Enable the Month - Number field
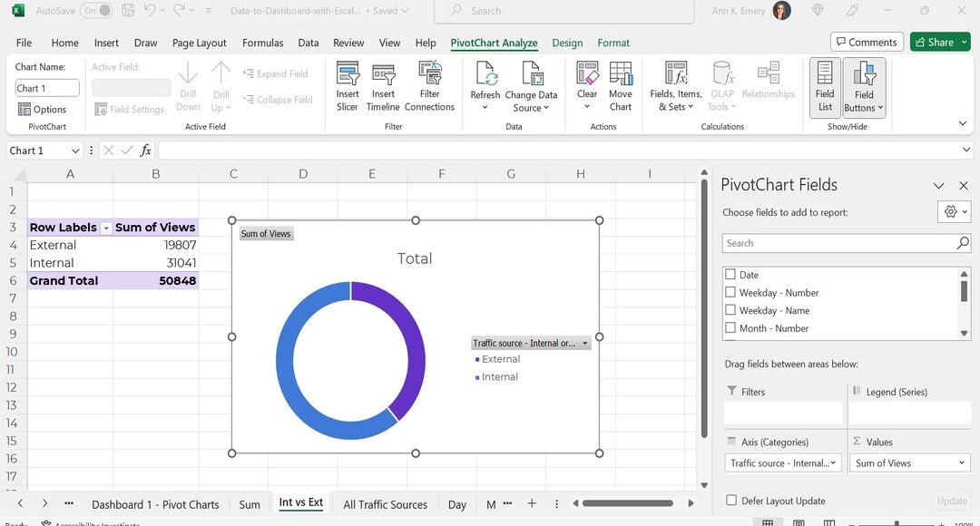 [x=730, y=328]
